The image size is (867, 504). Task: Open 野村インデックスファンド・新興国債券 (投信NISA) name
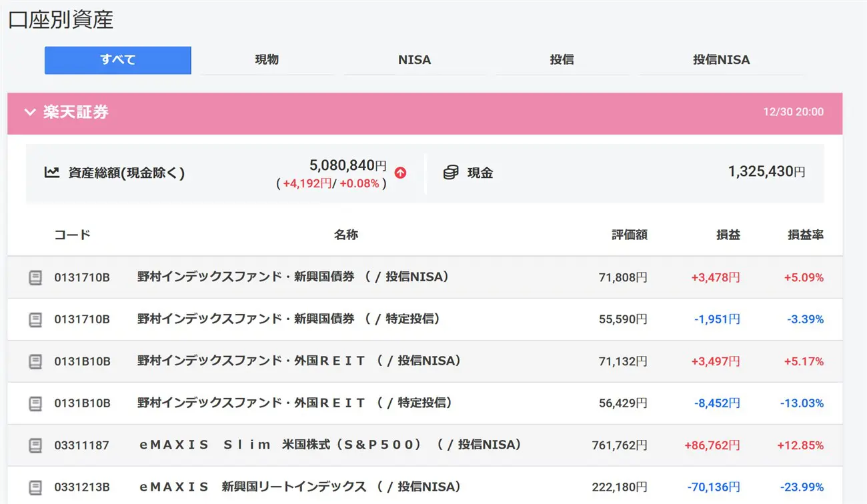point(293,277)
